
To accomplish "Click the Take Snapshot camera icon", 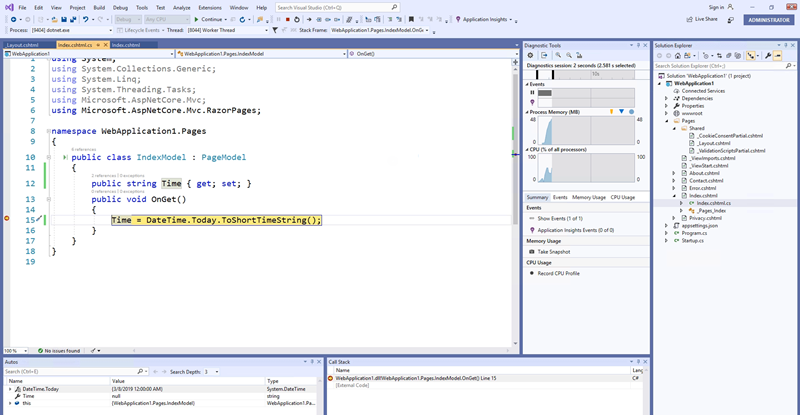I will [531, 252].
